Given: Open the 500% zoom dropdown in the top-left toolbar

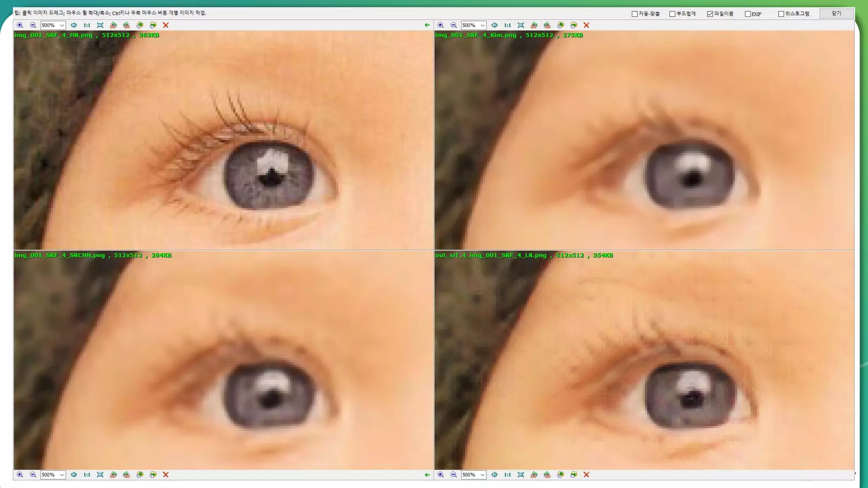Looking at the screenshot, I should (62, 25).
